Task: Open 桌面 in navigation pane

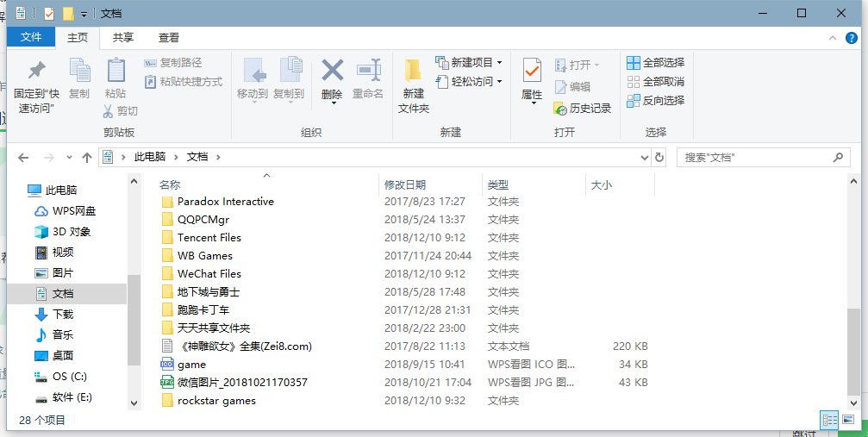Action: tap(63, 356)
